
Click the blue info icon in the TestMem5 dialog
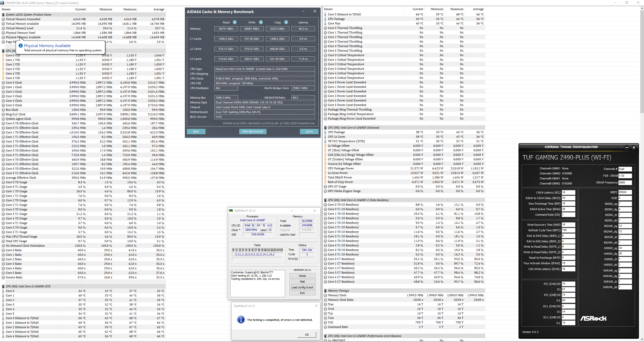(241, 320)
